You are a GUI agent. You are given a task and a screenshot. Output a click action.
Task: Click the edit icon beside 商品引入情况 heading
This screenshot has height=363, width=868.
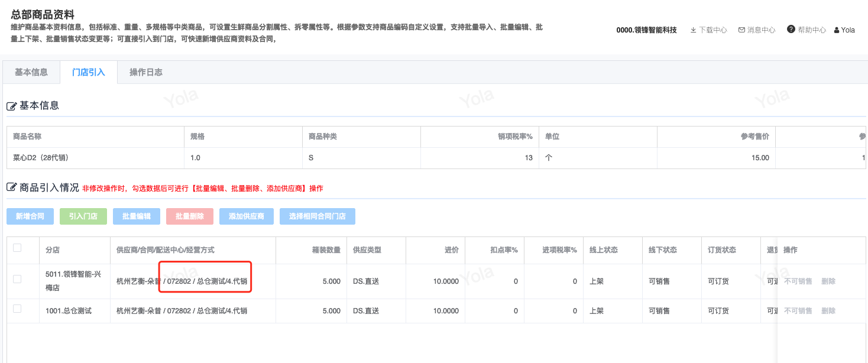11,188
